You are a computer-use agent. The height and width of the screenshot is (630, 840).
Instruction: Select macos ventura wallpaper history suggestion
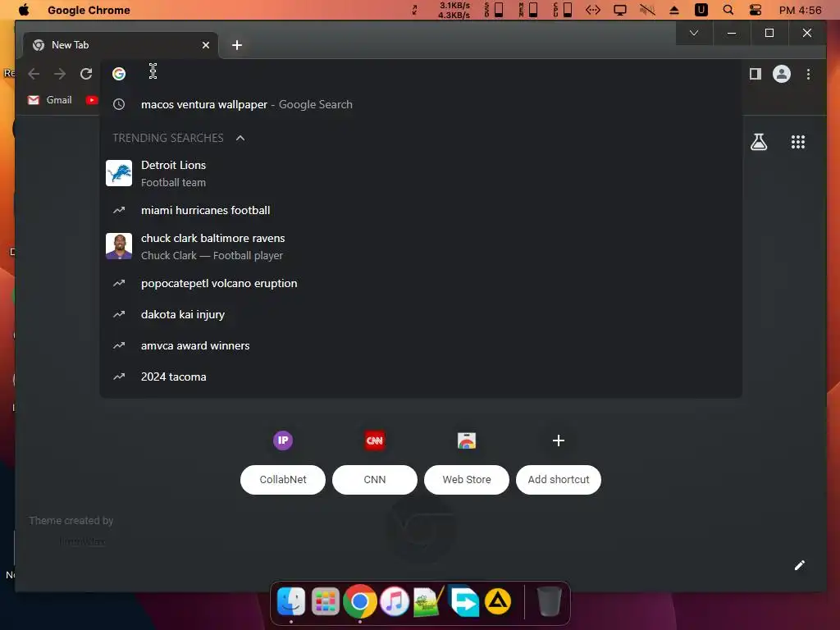tap(421, 104)
